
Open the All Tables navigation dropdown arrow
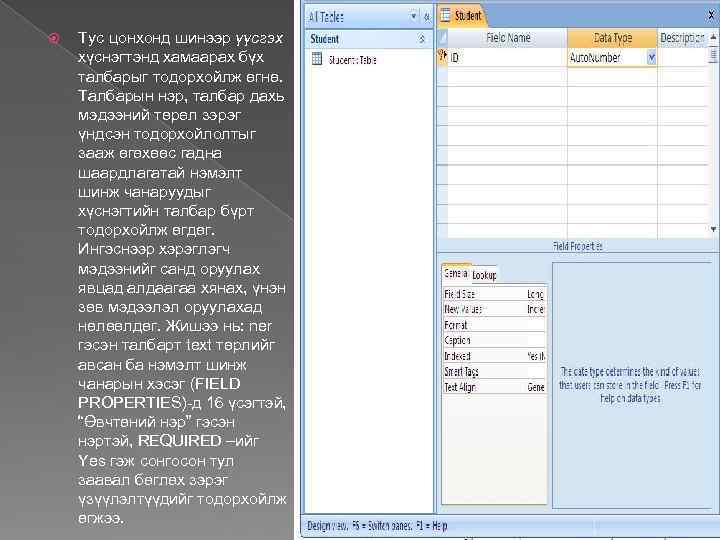(413, 17)
